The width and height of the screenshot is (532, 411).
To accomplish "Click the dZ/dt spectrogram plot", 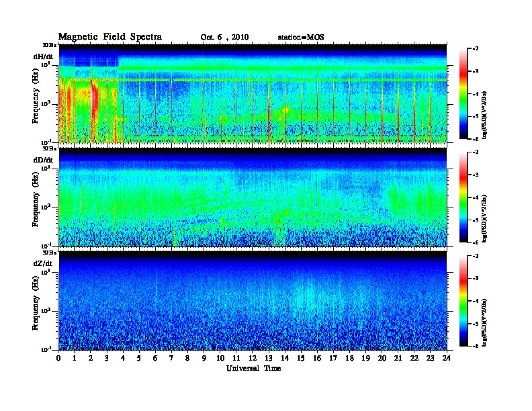I will click(x=253, y=301).
